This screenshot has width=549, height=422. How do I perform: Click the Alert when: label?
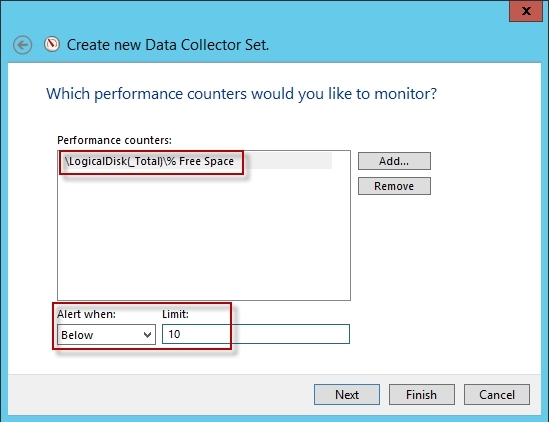tap(86, 314)
